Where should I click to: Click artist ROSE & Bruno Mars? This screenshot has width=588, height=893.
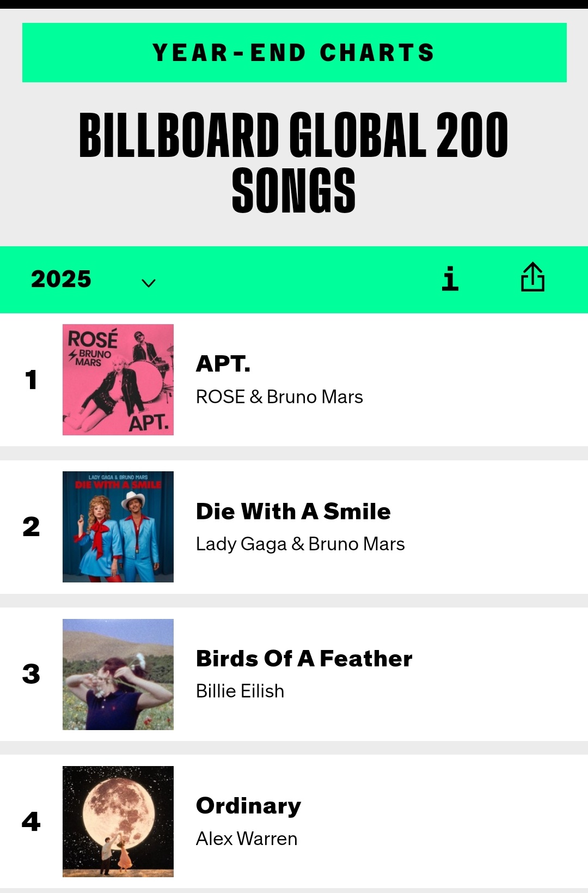(279, 397)
